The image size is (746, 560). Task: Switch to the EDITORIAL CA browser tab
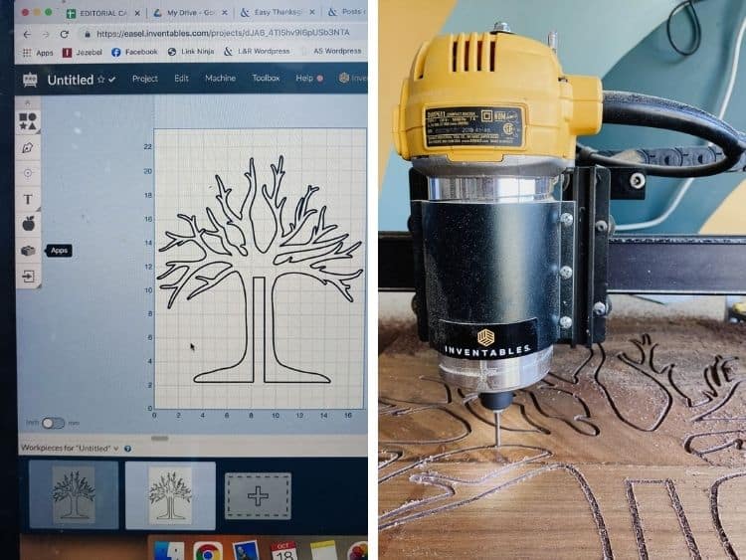pyautogui.click(x=103, y=13)
